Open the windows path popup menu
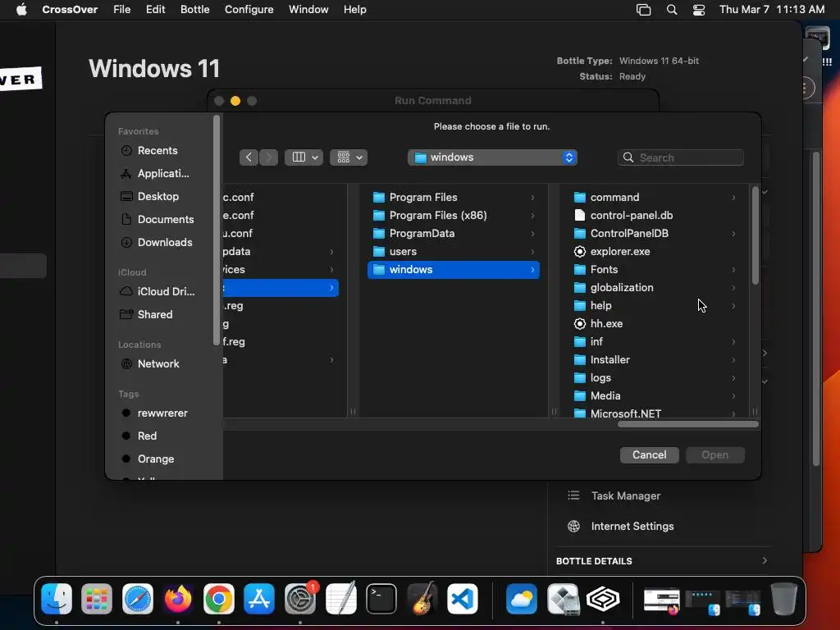 (492, 157)
